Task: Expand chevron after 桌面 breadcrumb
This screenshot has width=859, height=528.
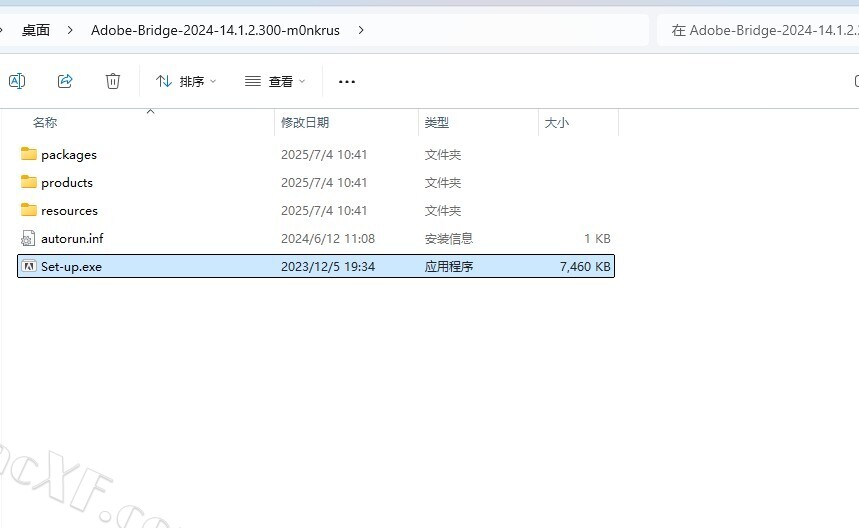Action: click(70, 30)
